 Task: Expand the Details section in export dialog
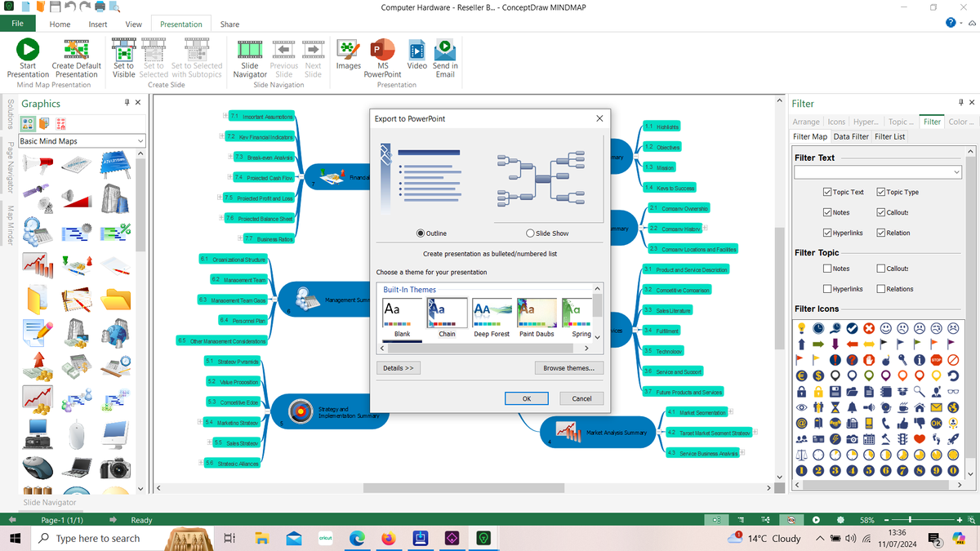tap(398, 367)
